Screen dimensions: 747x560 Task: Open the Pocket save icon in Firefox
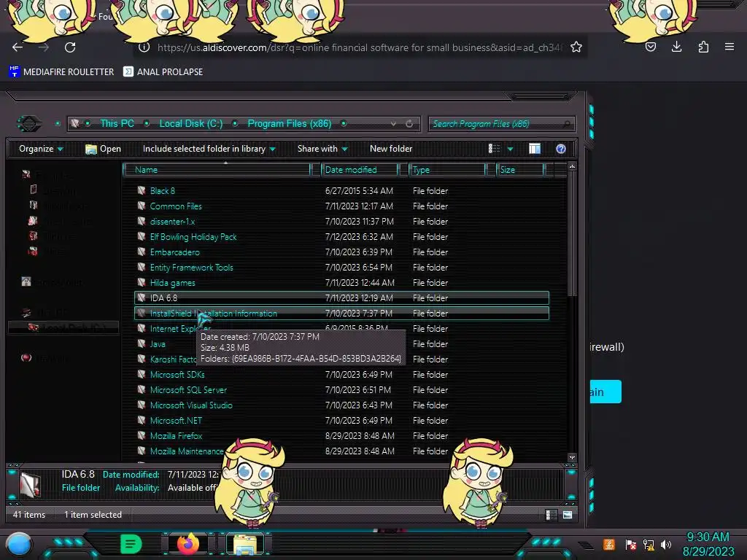point(650,47)
